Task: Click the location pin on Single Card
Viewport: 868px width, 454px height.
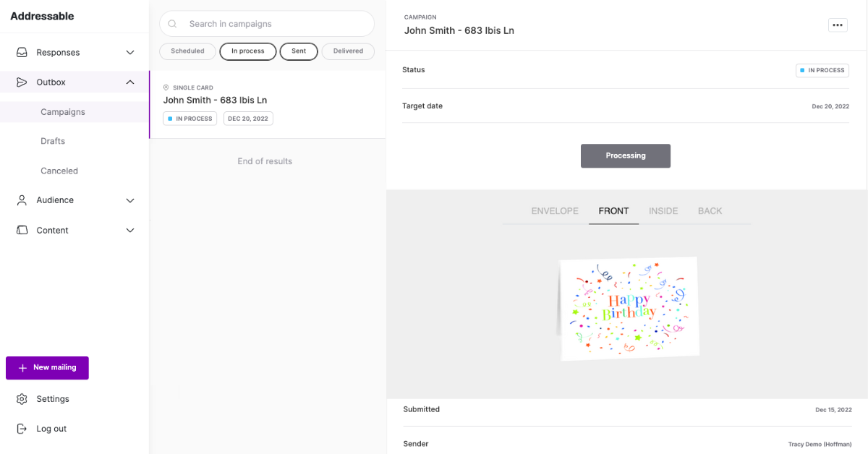Action: pos(166,87)
